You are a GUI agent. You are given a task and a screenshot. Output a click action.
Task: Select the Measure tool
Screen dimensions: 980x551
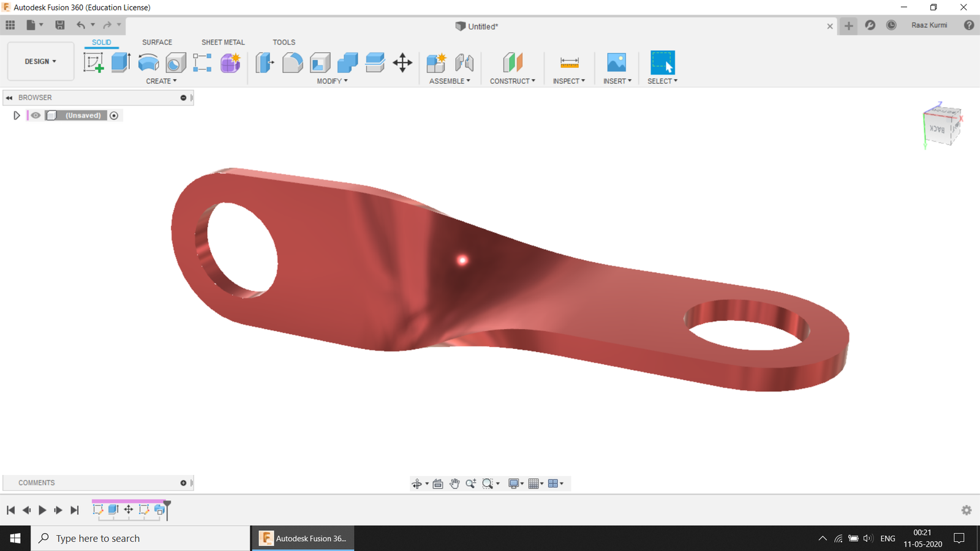point(569,62)
